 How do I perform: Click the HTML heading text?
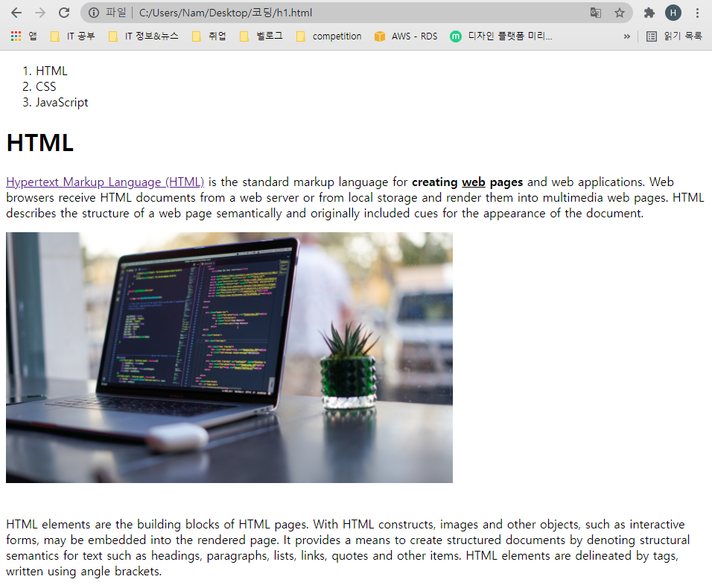pos(40,143)
